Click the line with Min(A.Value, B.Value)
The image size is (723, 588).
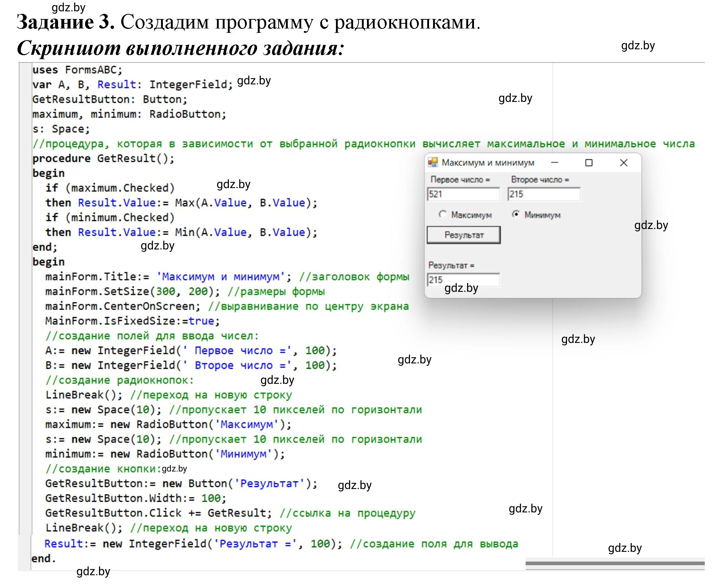(x=181, y=232)
